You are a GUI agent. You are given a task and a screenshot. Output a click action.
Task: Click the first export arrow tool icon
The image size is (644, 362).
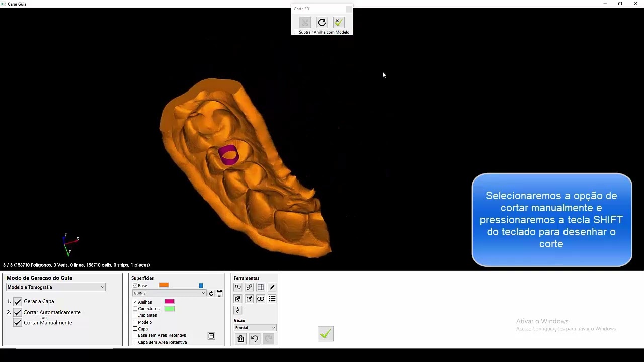point(238,299)
